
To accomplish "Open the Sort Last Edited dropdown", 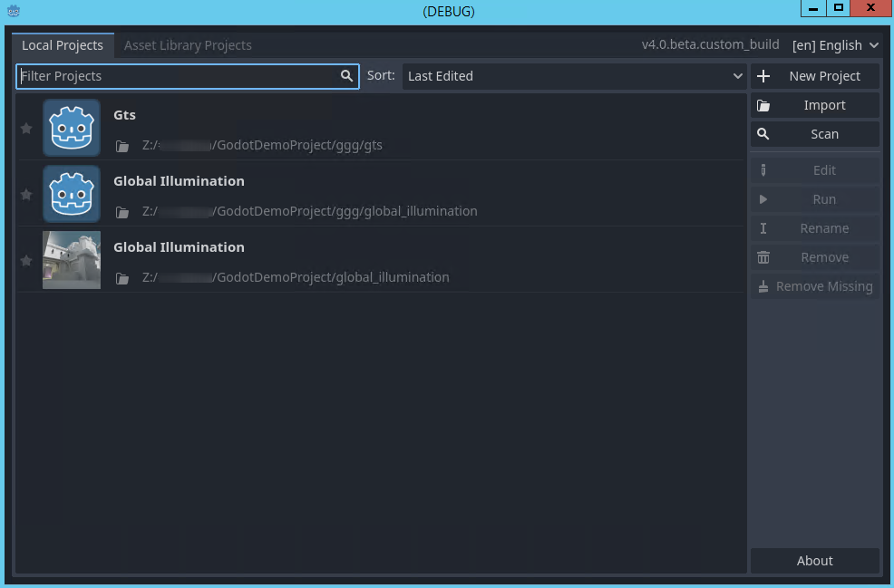I will [575, 76].
